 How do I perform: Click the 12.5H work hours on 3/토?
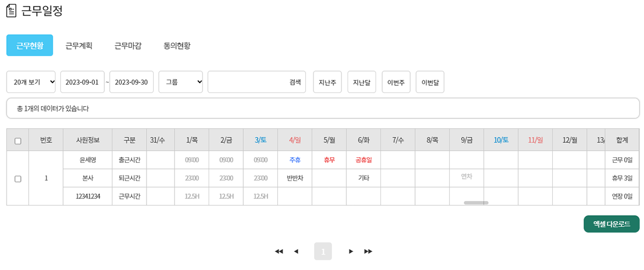pyautogui.click(x=260, y=196)
